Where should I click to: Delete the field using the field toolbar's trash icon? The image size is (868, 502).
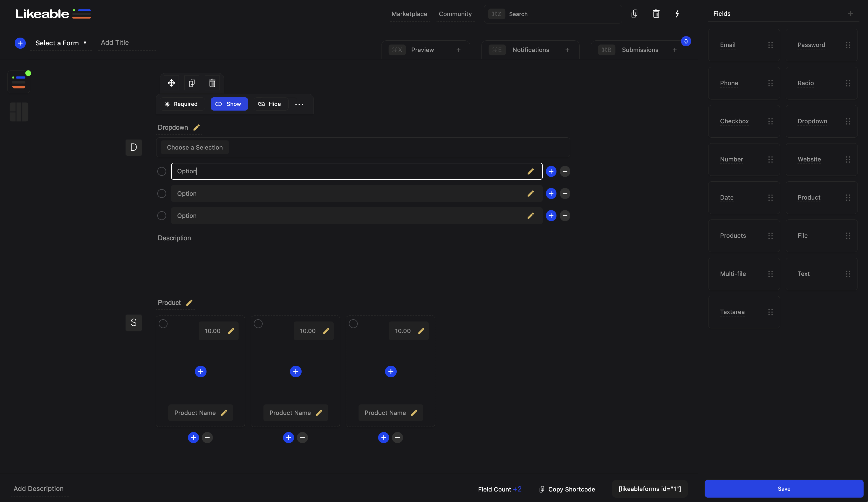click(212, 83)
